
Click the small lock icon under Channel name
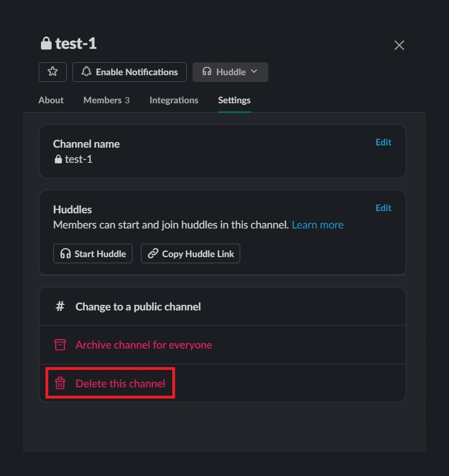(58, 159)
